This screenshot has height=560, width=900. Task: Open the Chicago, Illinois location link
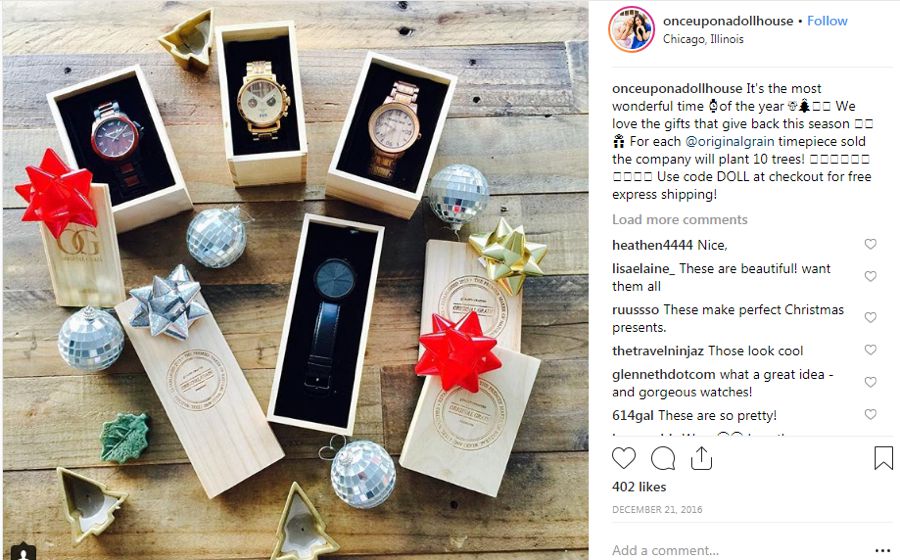coord(703,39)
